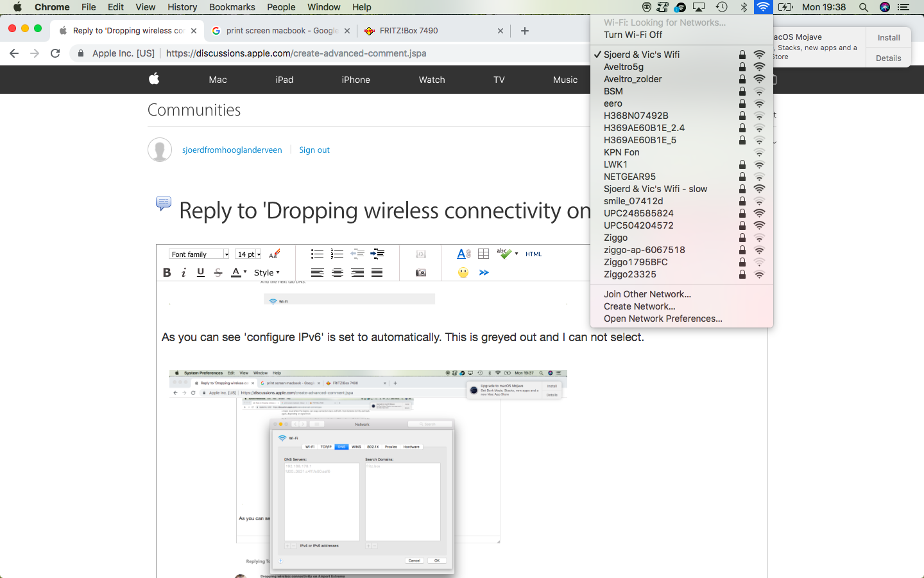
Task: Insert a numbered list
Action: 337,254
